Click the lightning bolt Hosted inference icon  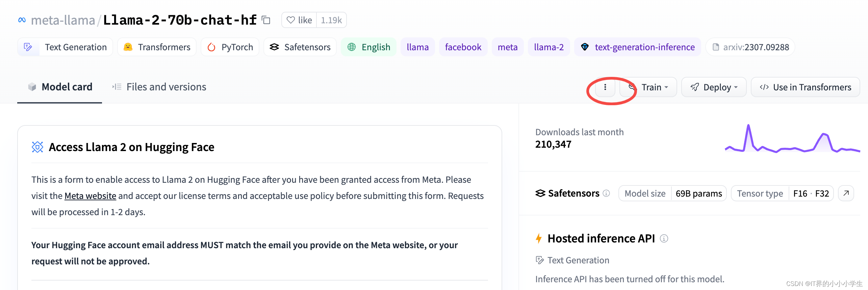coord(539,238)
